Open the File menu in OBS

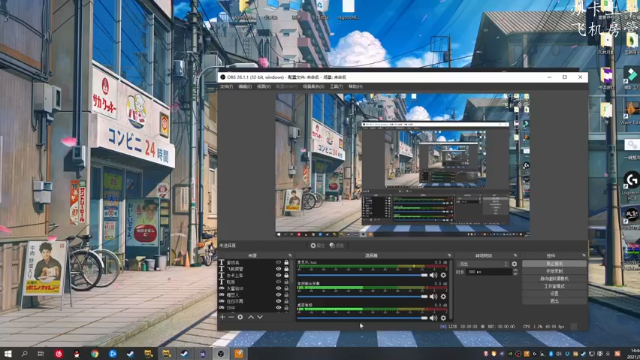(x=227, y=87)
